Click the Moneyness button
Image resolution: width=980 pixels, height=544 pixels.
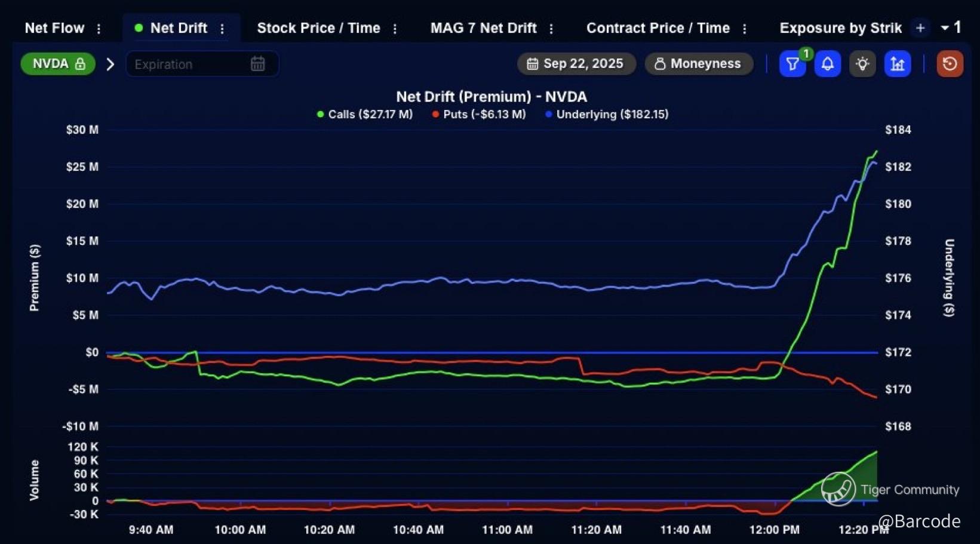pos(699,64)
